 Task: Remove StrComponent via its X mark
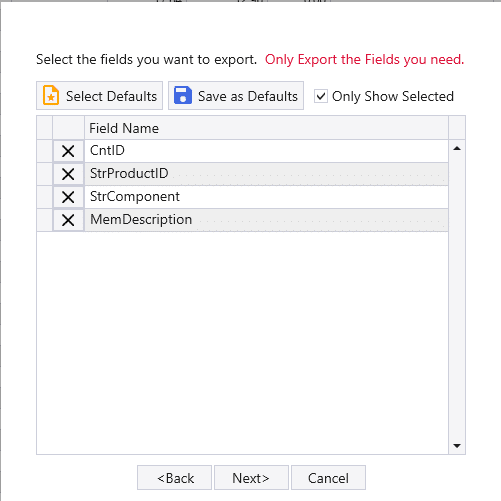point(68,197)
